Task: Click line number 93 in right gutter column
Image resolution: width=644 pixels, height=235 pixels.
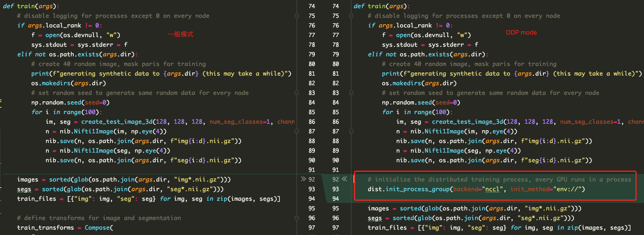Action: 336,189
